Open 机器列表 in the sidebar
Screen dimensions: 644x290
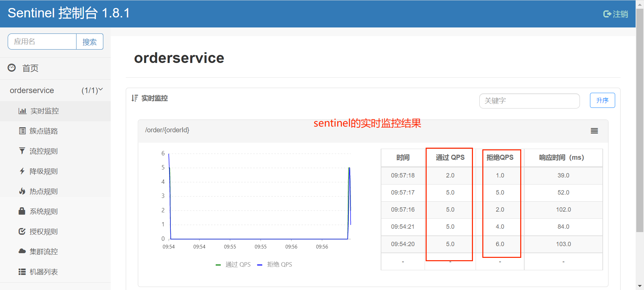coord(55,272)
